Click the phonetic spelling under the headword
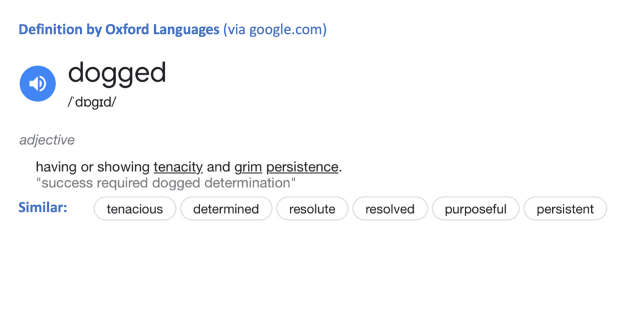 [92, 102]
